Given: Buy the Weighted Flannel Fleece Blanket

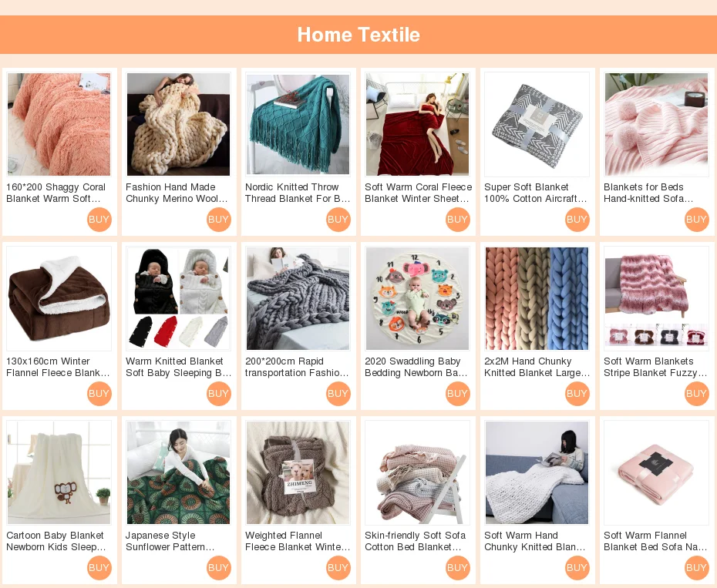Looking at the screenshot, I should click(338, 568).
